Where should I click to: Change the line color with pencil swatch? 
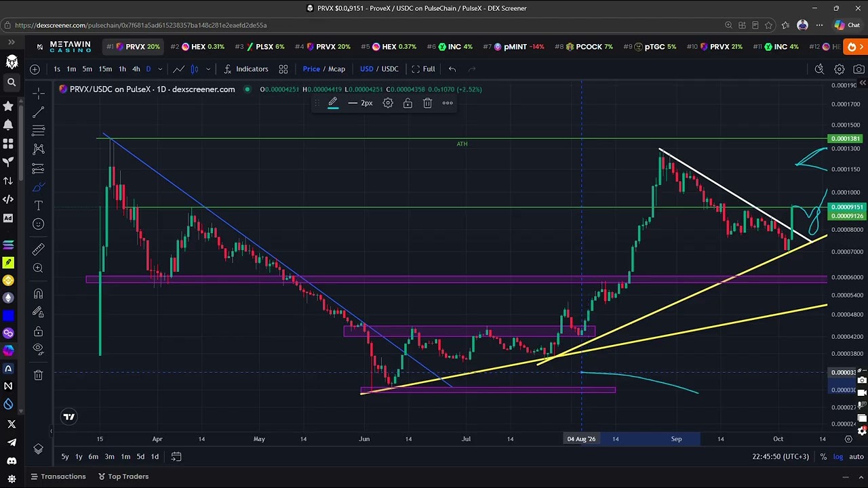point(333,103)
